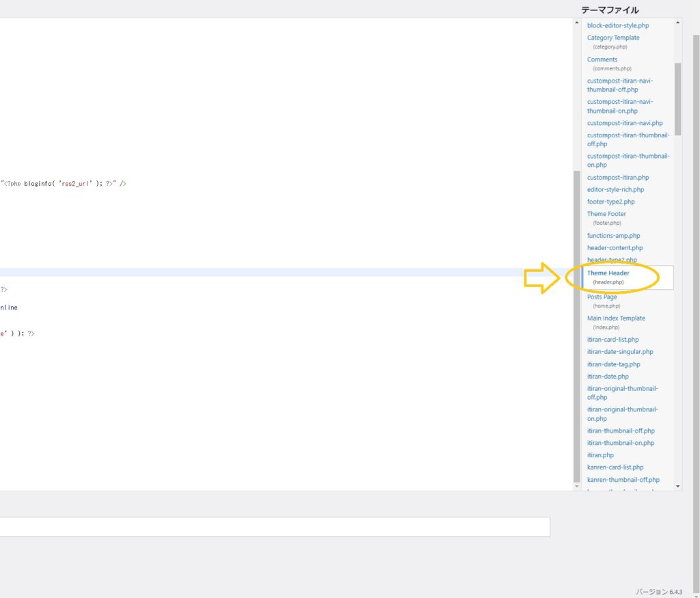700x598 pixels.
Task: Open the Theme Footer file
Action: pyautogui.click(x=606, y=214)
